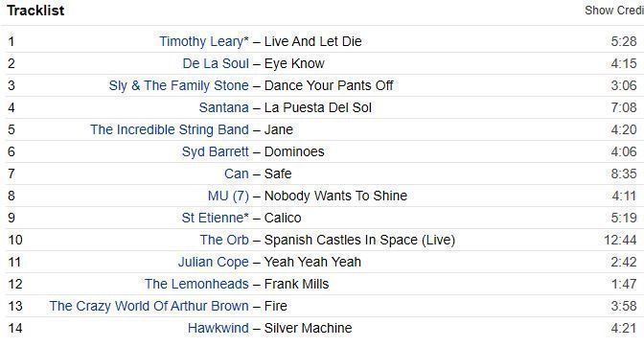
Task: Open the Syd Barrett artist link
Action: pos(216,152)
